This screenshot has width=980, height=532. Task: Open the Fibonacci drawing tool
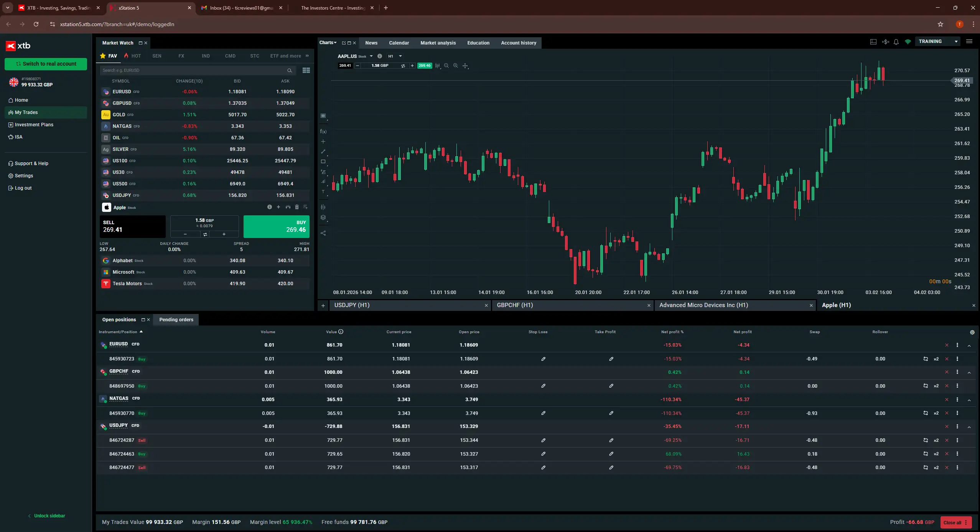pos(323,172)
